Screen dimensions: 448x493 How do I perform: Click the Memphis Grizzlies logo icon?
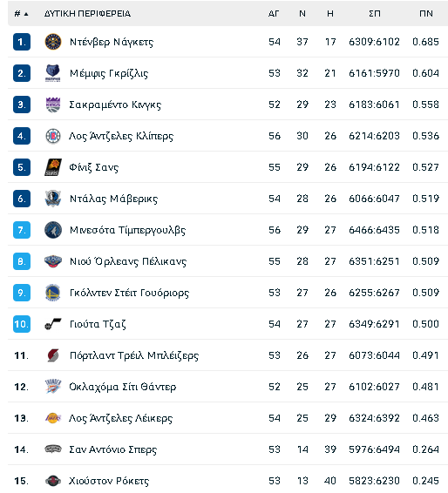pos(53,73)
